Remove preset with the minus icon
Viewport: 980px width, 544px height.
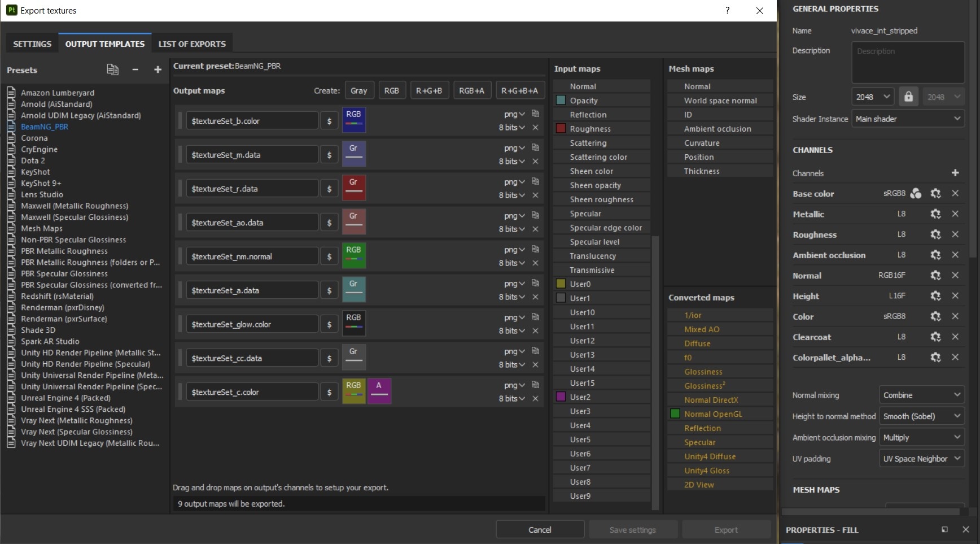(135, 69)
